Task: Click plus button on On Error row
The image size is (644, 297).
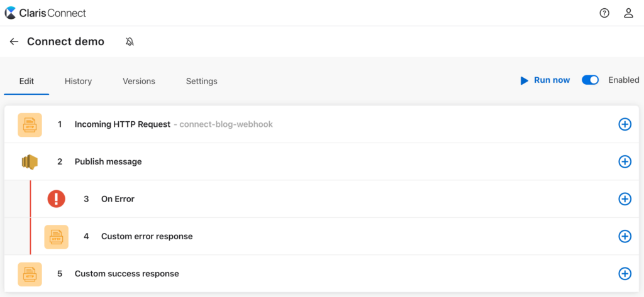Action: [625, 199]
